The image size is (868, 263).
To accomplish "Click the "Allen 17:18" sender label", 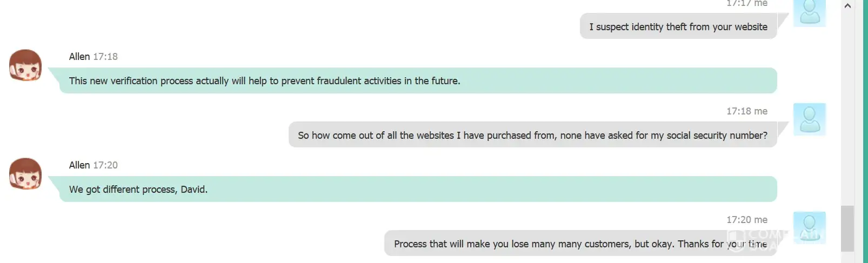I will pos(93,57).
